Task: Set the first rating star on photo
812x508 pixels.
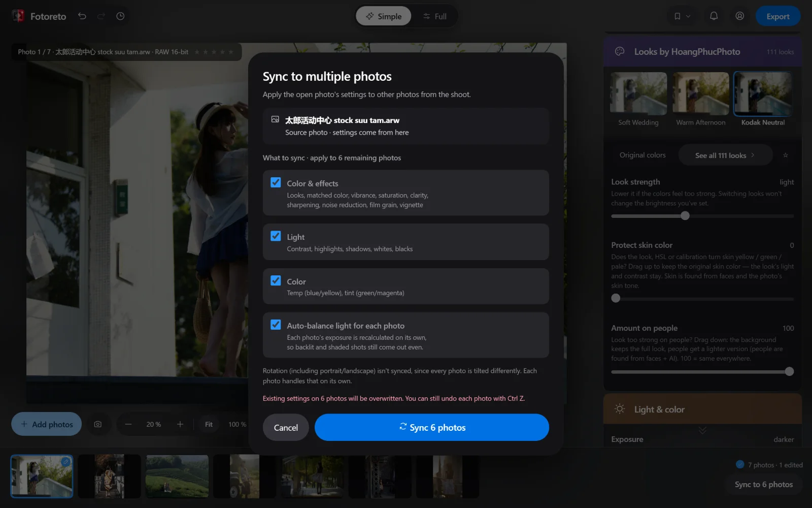Action: [197, 52]
